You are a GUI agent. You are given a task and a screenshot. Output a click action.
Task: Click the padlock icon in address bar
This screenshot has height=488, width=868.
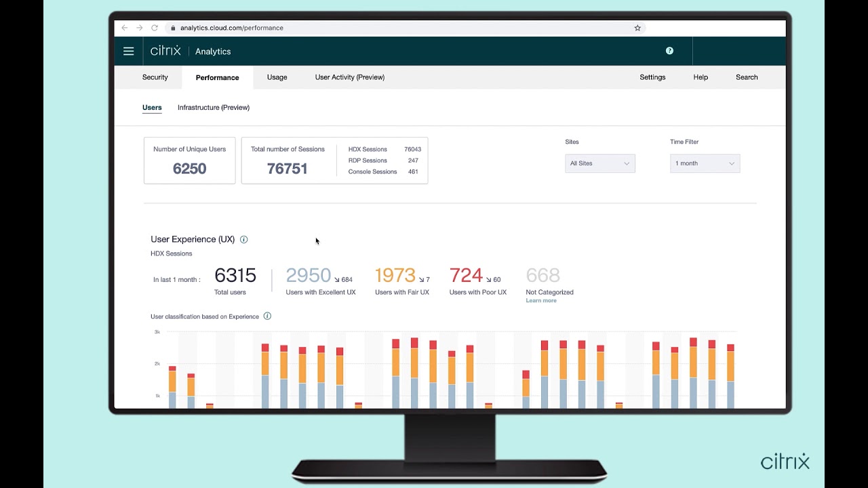[x=173, y=28]
